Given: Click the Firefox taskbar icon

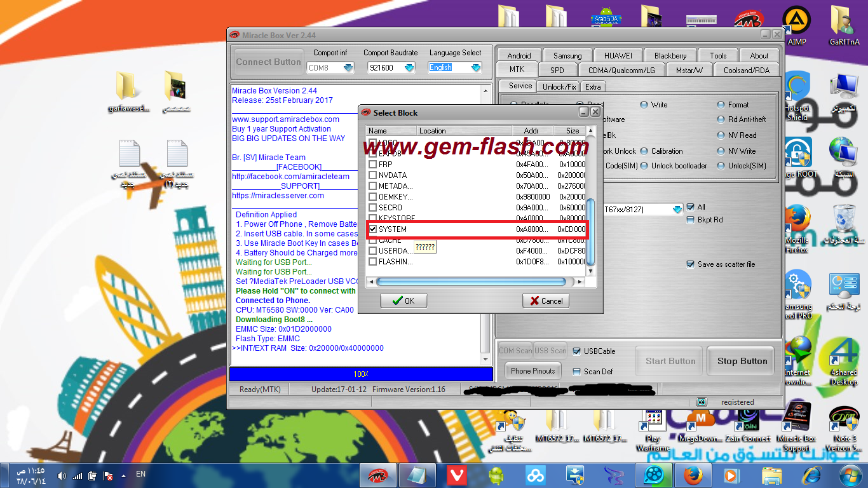Looking at the screenshot, I should point(692,475).
